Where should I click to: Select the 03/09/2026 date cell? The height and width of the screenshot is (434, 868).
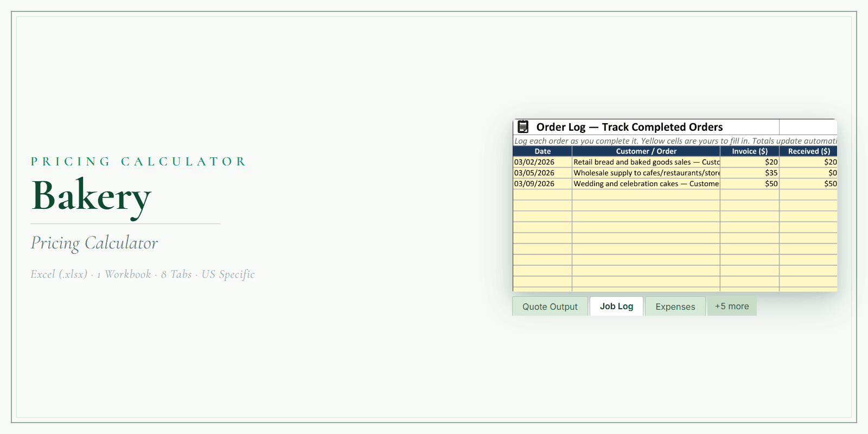point(542,184)
